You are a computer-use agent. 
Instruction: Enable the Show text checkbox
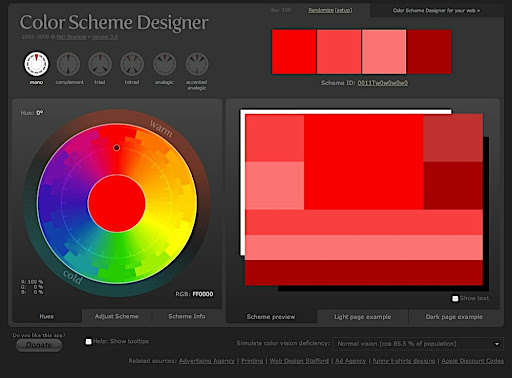pyautogui.click(x=455, y=299)
